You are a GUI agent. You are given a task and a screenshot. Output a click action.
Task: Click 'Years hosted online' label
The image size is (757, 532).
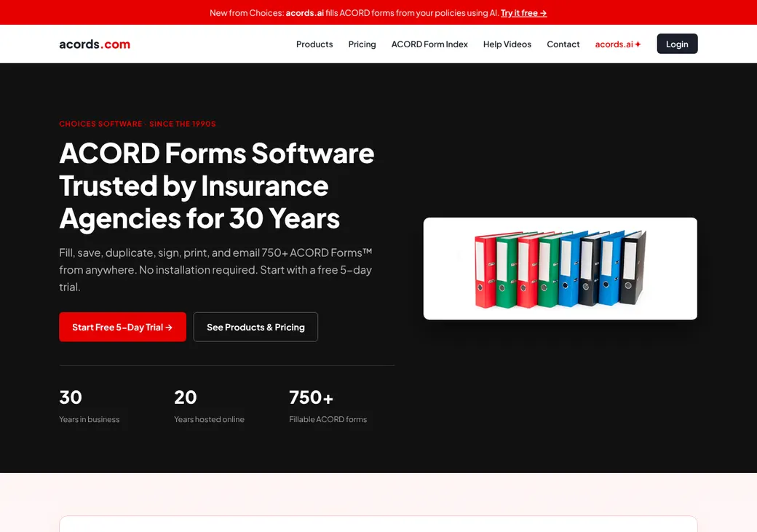click(x=209, y=419)
